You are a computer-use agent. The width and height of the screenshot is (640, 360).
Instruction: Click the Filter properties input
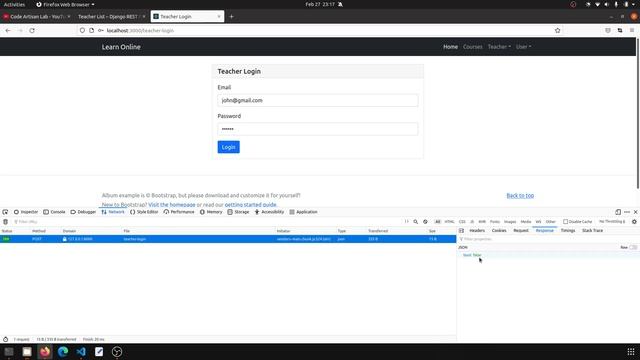coord(548,239)
